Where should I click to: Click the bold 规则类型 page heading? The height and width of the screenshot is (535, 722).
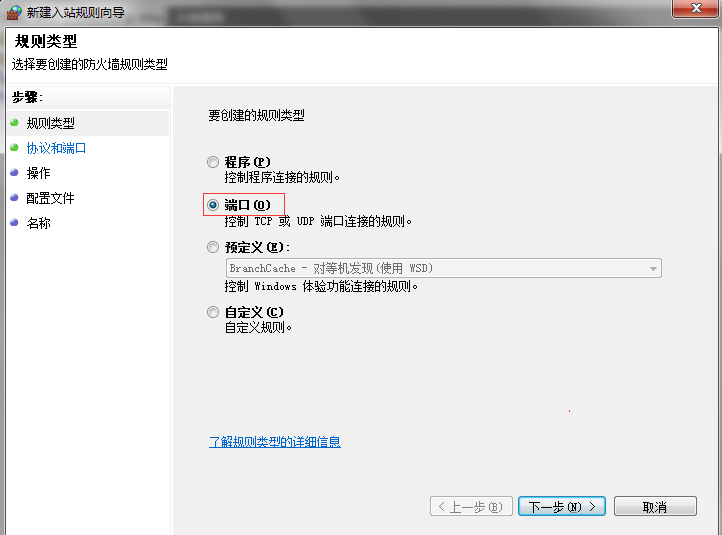pos(46,41)
